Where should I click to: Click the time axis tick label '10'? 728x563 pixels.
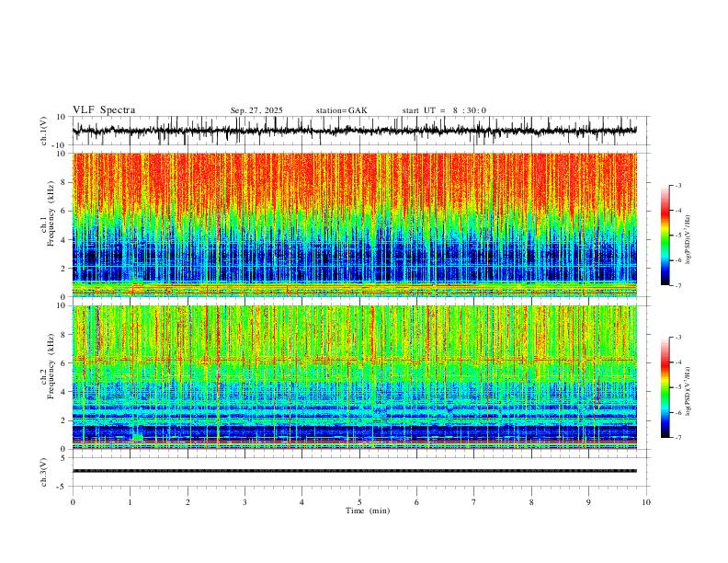coord(646,502)
